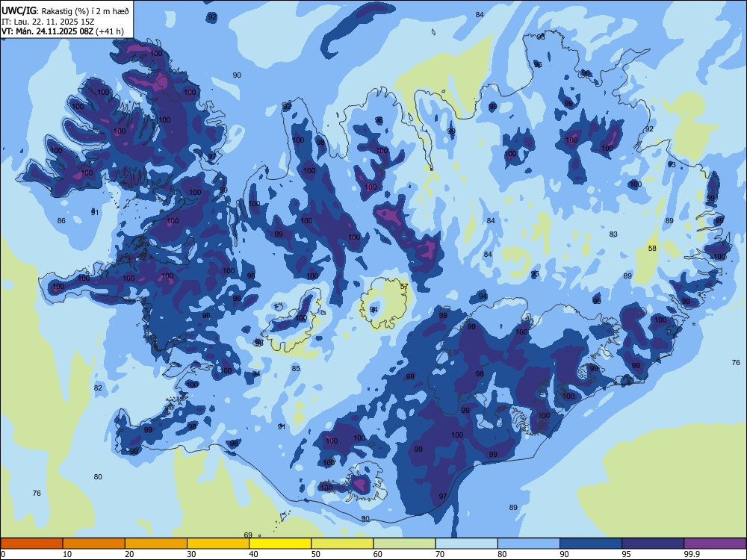Click the 'VT: Mán. 24.11.2025 08Z' valid time
Image resolution: width=747 pixels, height=560 pixels.
click(x=48, y=31)
